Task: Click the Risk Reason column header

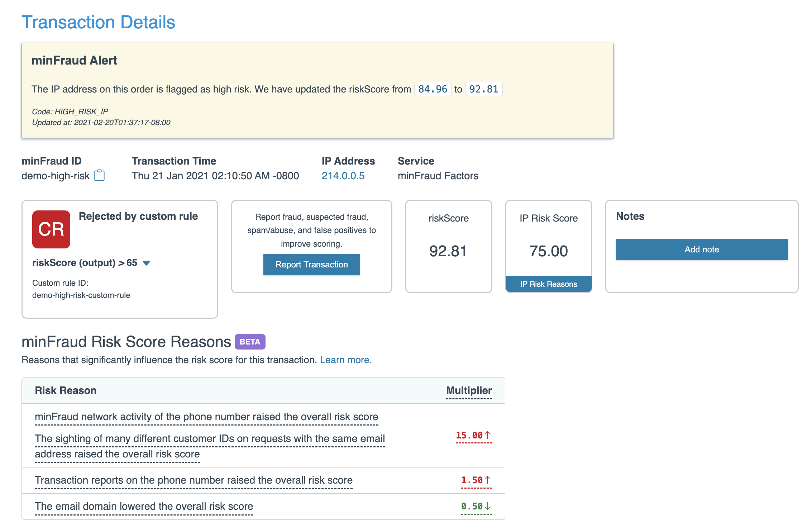Action: pos(66,390)
